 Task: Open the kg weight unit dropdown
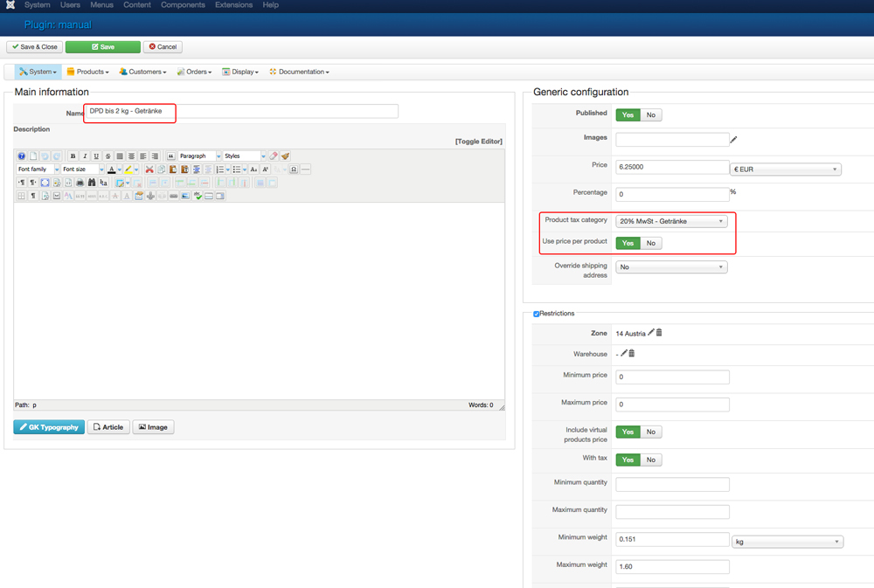[x=787, y=542]
